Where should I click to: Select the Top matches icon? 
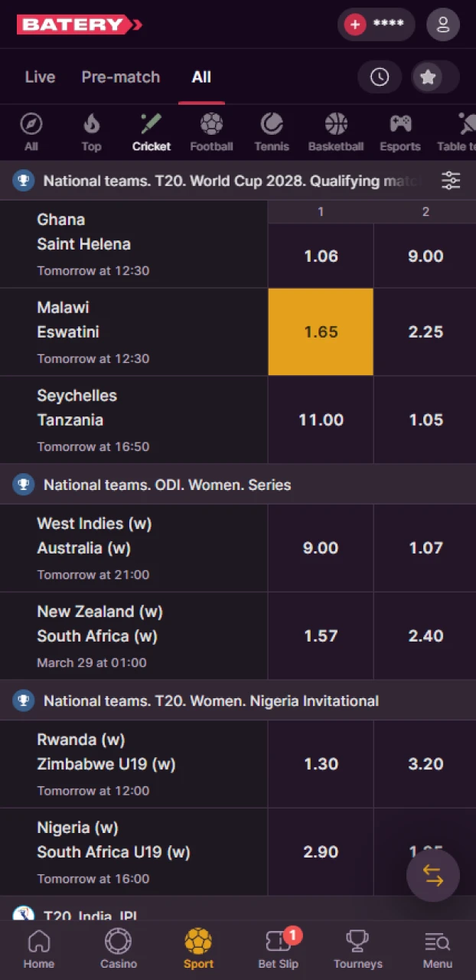[91, 126]
